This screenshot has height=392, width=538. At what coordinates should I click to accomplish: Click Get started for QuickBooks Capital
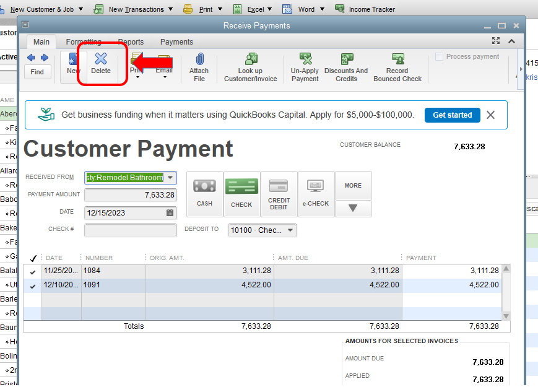pyautogui.click(x=452, y=115)
